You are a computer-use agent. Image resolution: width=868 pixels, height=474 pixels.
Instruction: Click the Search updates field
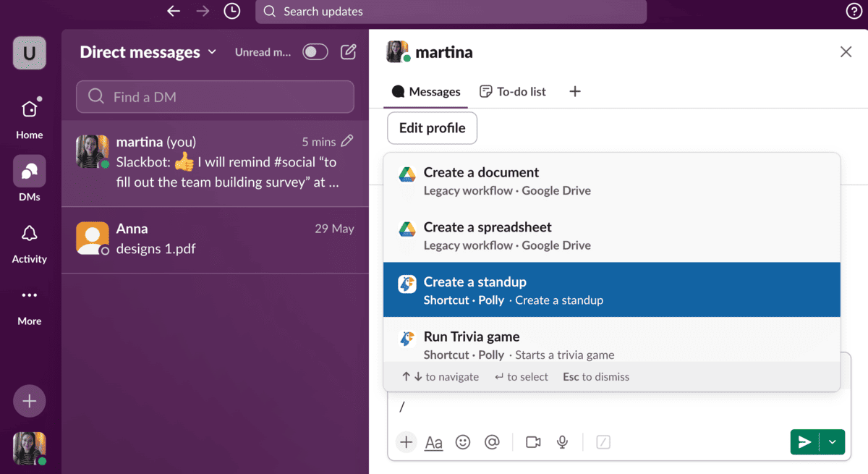click(x=451, y=12)
